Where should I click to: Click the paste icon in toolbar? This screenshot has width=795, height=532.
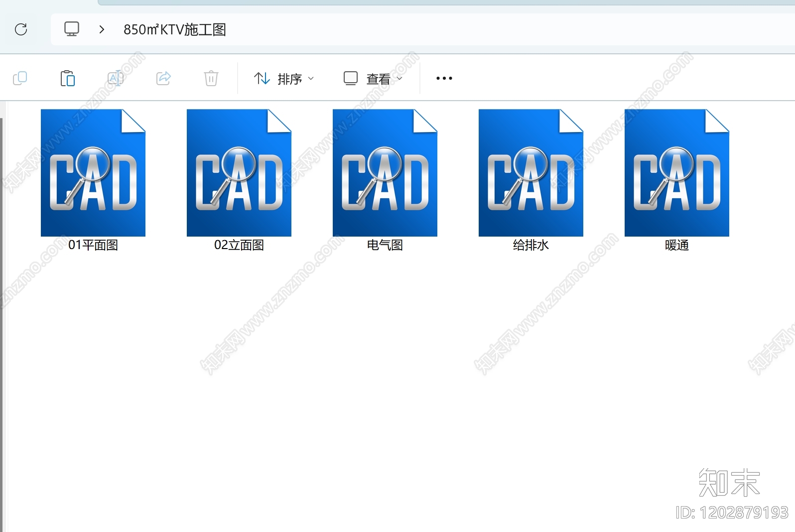[x=68, y=78]
